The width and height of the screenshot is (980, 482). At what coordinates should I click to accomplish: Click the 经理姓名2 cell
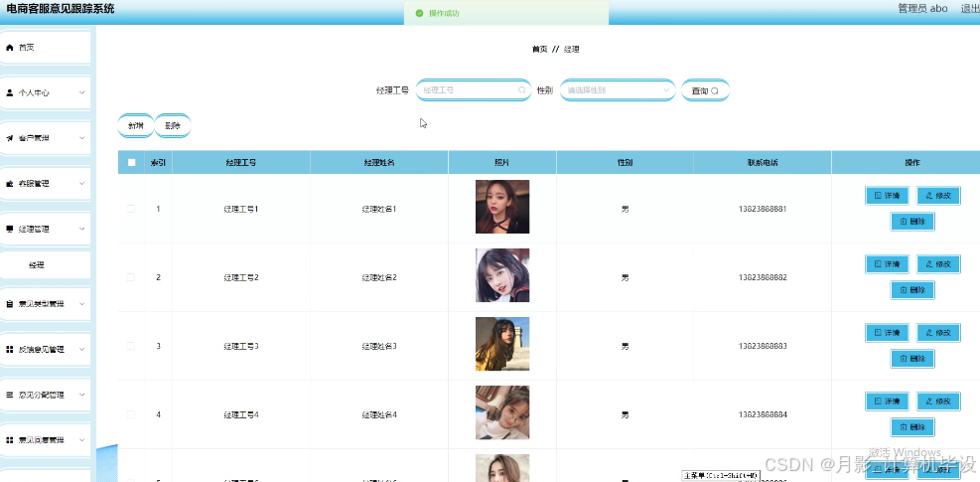click(379, 277)
